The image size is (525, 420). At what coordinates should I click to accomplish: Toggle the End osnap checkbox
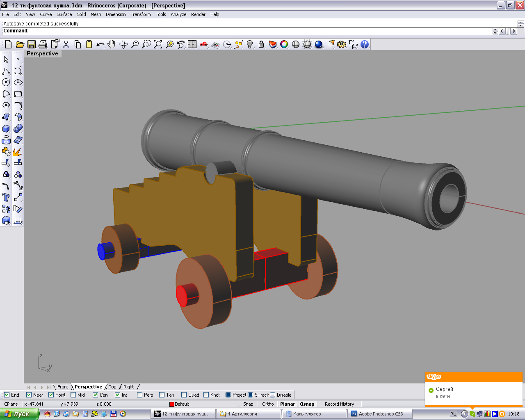tap(7, 395)
